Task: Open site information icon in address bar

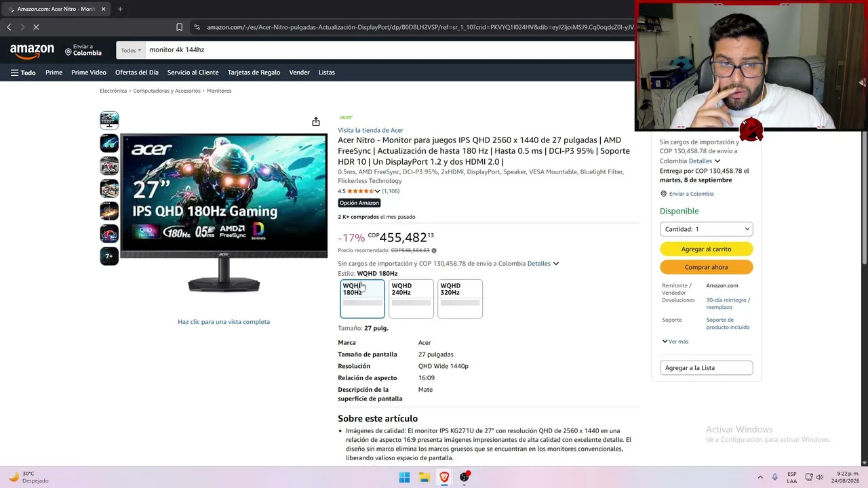Action: pos(197,27)
